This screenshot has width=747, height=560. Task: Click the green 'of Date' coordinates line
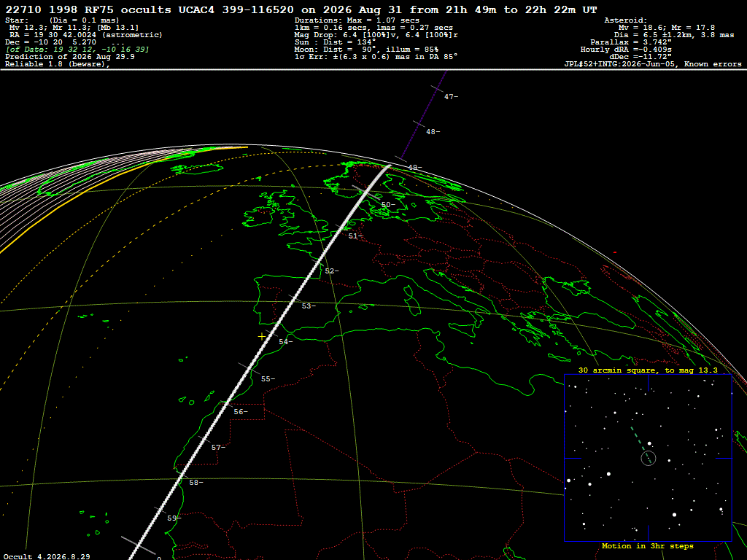click(x=77, y=50)
